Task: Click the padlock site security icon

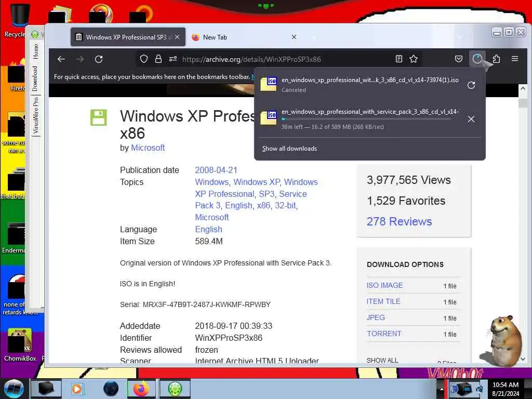Action: tap(158, 59)
